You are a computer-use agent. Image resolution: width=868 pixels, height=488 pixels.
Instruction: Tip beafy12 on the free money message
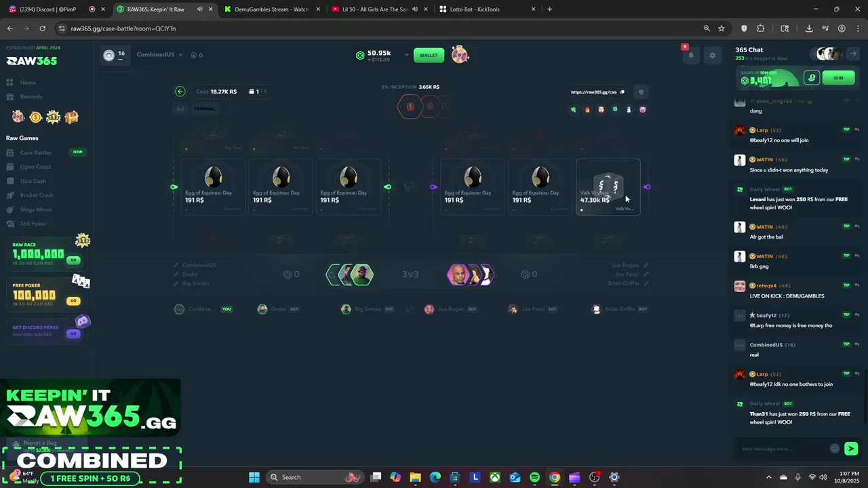point(846,315)
